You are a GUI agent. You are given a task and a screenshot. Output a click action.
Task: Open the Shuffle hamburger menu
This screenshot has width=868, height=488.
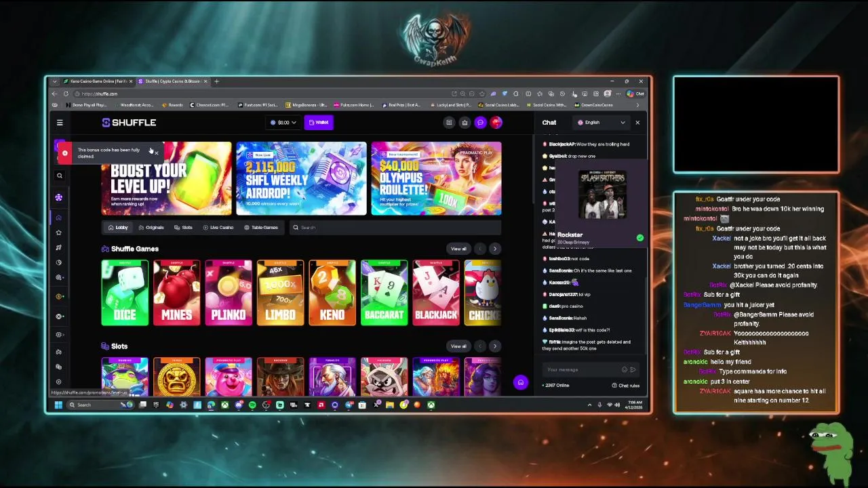point(60,123)
